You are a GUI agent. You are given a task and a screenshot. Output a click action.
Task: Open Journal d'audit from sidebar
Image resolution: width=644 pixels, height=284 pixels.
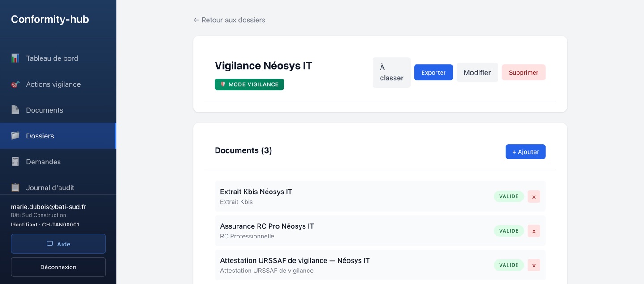pyautogui.click(x=58, y=188)
